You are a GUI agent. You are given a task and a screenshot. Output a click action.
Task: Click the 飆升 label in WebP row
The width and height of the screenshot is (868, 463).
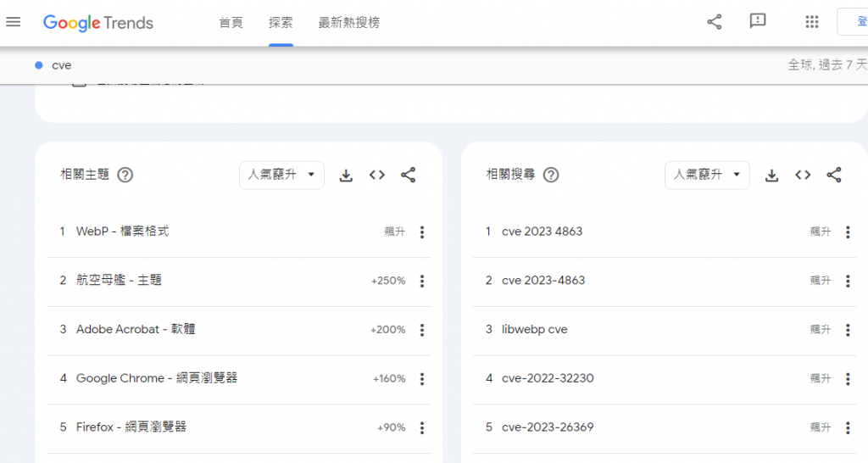(395, 231)
